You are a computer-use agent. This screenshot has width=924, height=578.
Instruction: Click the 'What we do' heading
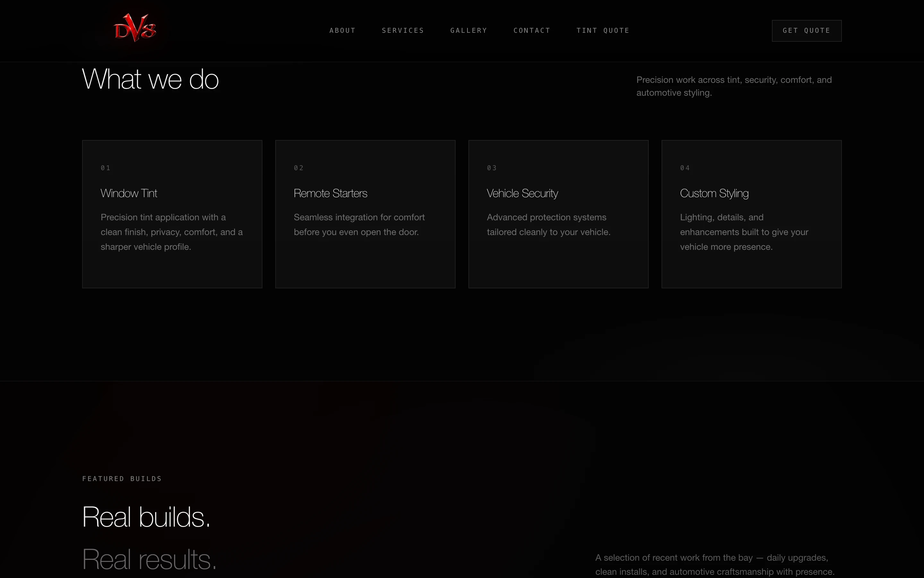(150, 79)
